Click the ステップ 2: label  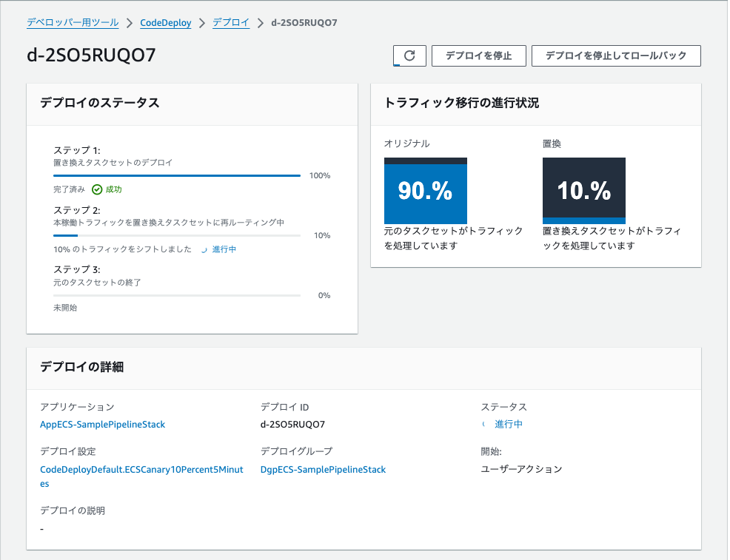(x=77, y=210)
